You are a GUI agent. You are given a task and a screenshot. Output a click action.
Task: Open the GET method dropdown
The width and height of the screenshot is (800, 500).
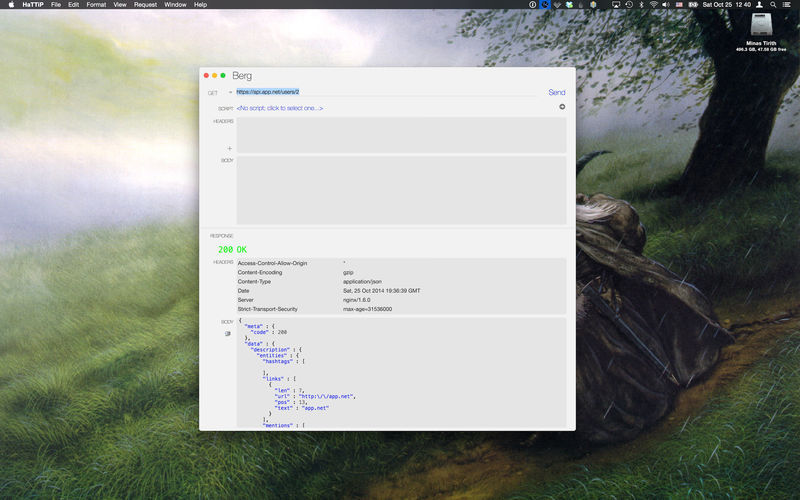click(x=216, y=92)
